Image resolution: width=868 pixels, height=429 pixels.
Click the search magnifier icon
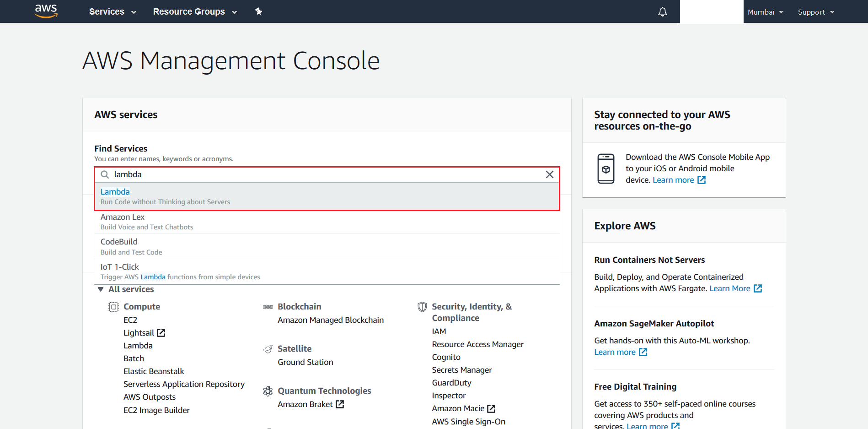105,174
